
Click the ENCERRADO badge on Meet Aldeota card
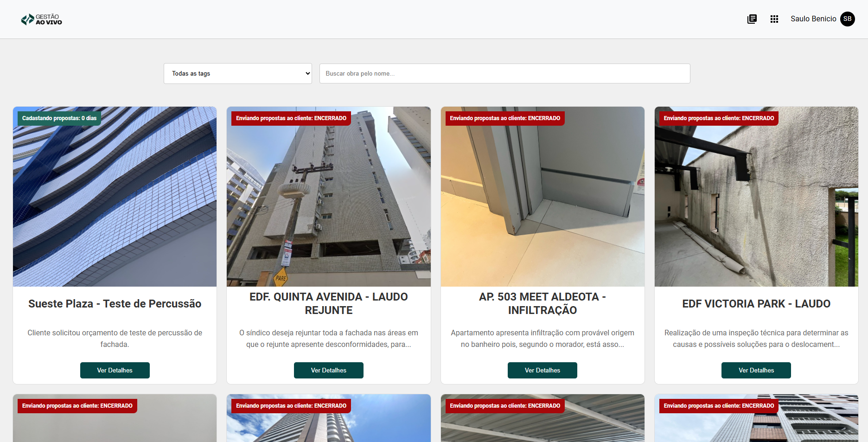pos(505,118)
